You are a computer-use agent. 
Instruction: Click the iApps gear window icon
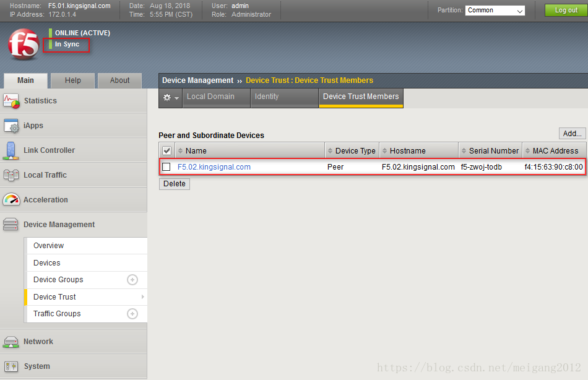[11, 126]
